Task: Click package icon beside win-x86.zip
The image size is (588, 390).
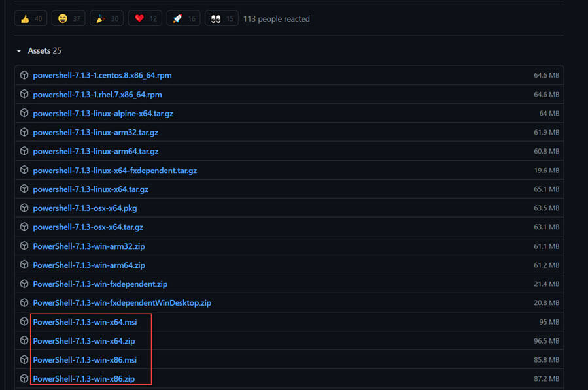Action: coord(24,378)
